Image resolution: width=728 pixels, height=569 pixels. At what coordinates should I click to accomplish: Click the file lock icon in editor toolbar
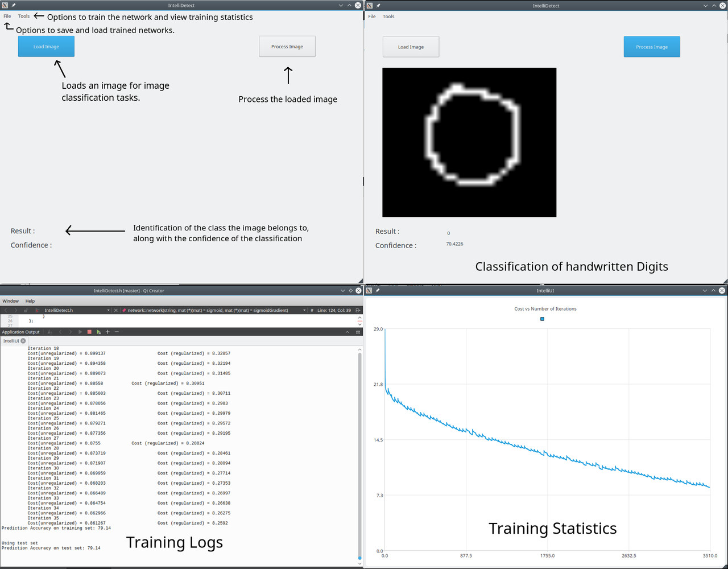26,310
